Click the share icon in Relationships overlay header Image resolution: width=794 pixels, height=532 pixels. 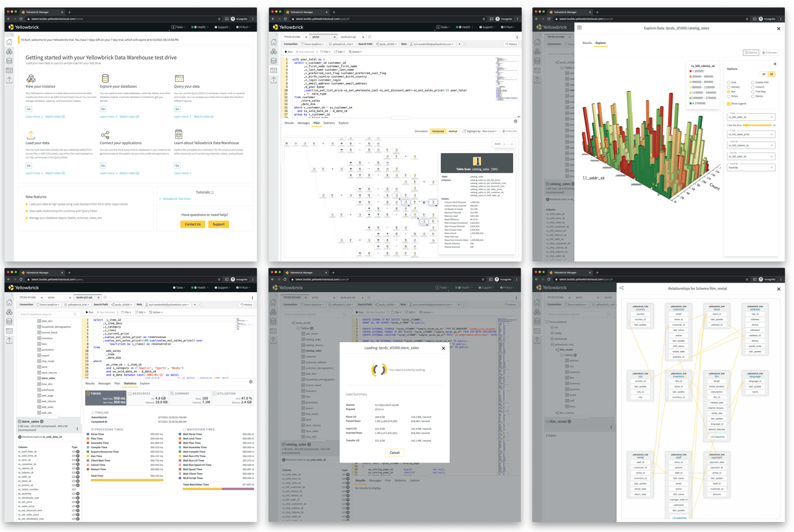pyautogui.click(x=622, y=288)
